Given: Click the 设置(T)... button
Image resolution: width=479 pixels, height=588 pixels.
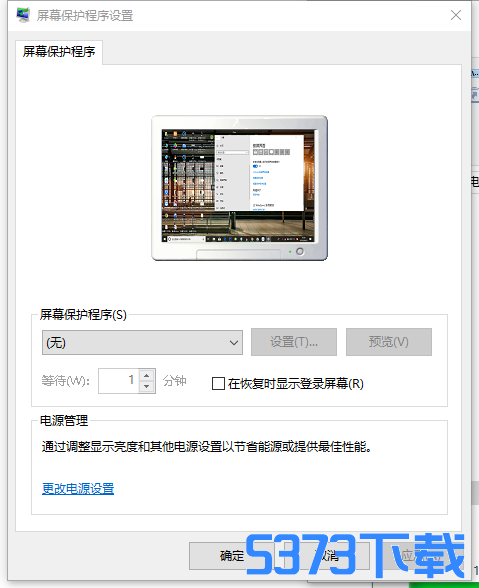Looking at the screenshot, I should [294, 342].
